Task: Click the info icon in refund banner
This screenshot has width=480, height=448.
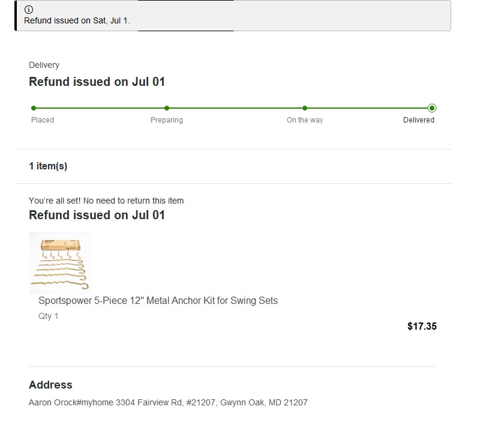Action: pos(28,10)
